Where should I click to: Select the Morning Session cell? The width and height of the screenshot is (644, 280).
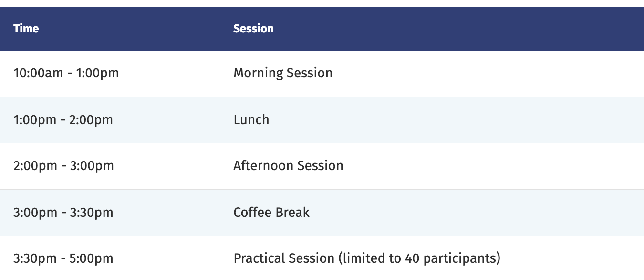(x=283, y=73)
